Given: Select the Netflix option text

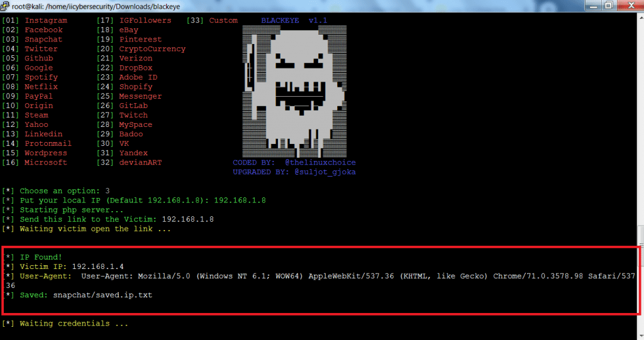Looking at the screenshot, I should click(x=41, y=86).
